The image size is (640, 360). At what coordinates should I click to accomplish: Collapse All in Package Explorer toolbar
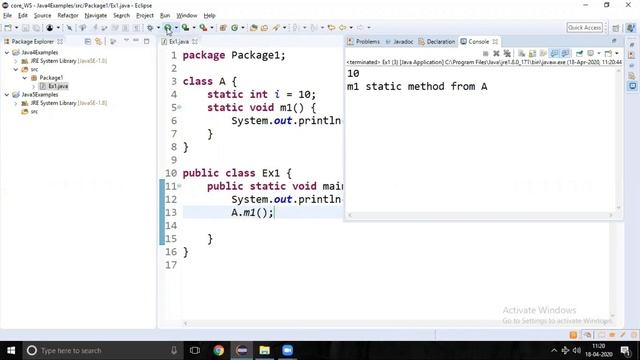click(87, 41)
